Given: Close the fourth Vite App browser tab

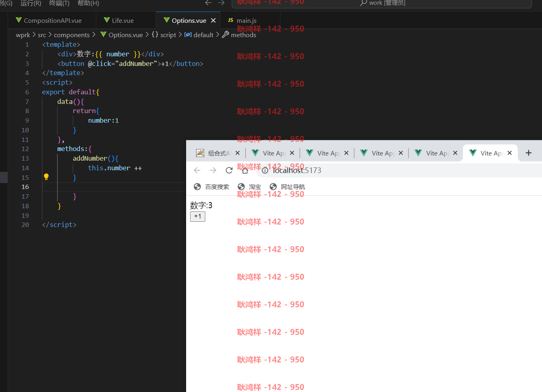Looking at the screenshot, I should coord(455,153).
